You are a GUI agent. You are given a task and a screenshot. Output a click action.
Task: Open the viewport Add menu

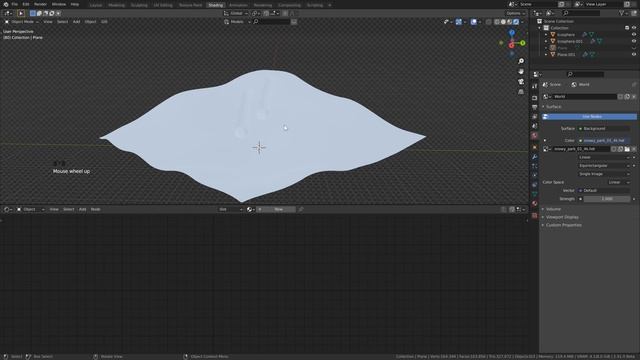click(76, 22)
